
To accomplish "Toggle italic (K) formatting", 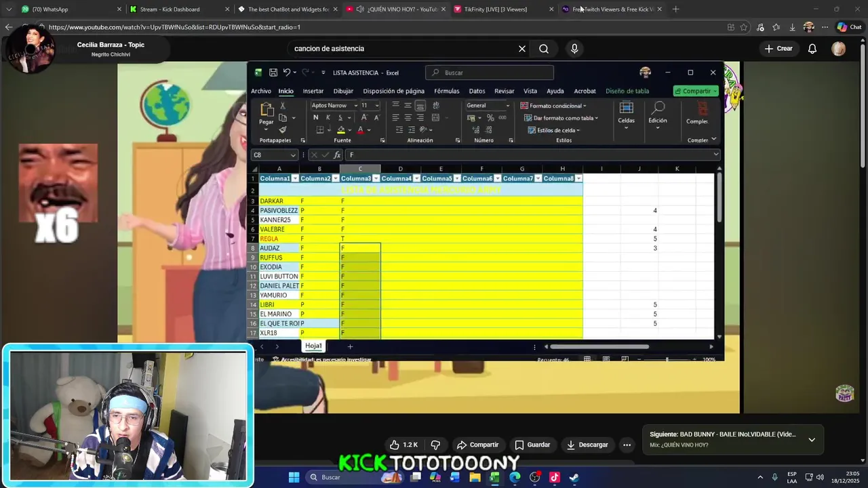I will (x=328, y=117).
